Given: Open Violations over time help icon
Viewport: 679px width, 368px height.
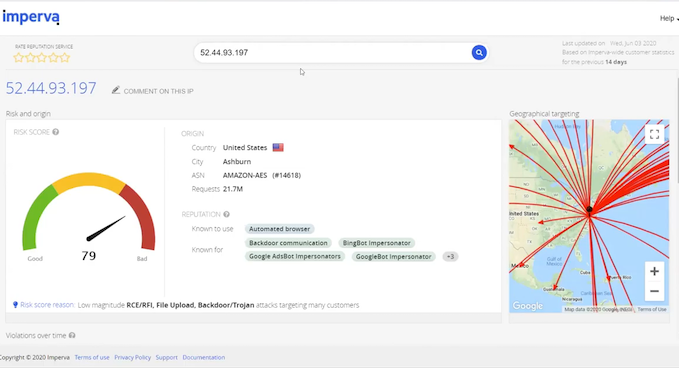Looking at the screenshot, I should (x=72, y=336).
